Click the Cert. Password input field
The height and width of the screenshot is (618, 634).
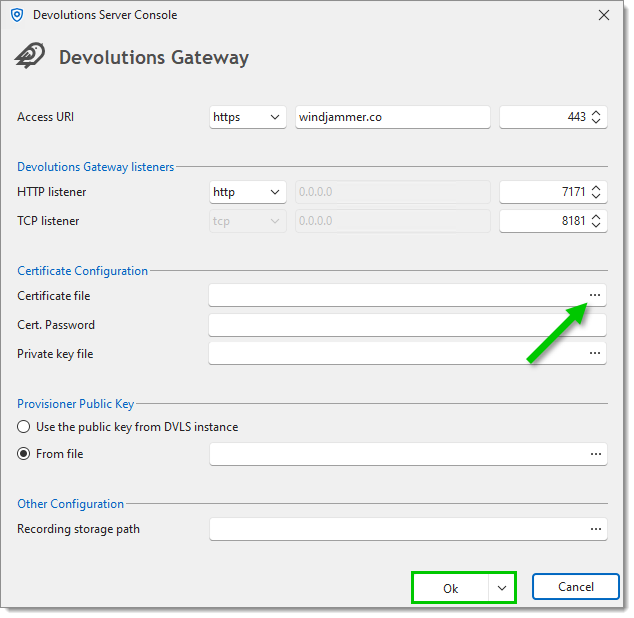pyautogui.click(x=407, y=325)
